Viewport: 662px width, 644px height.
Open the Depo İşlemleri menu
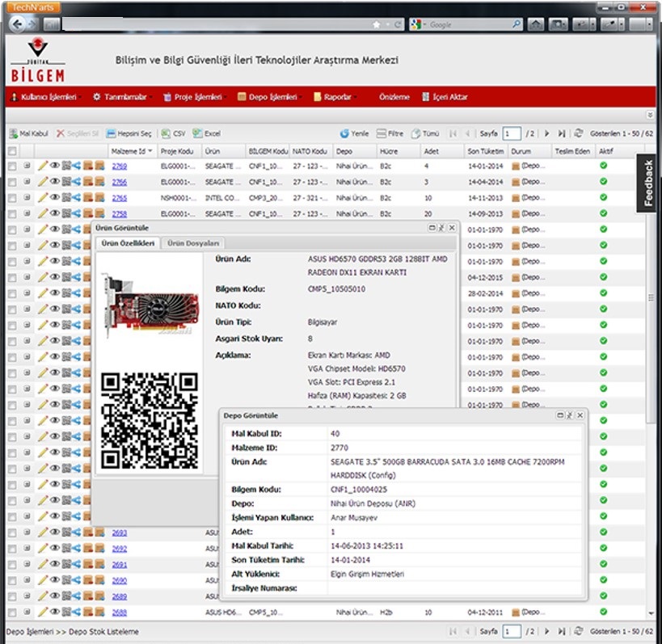tap(269, 97)
